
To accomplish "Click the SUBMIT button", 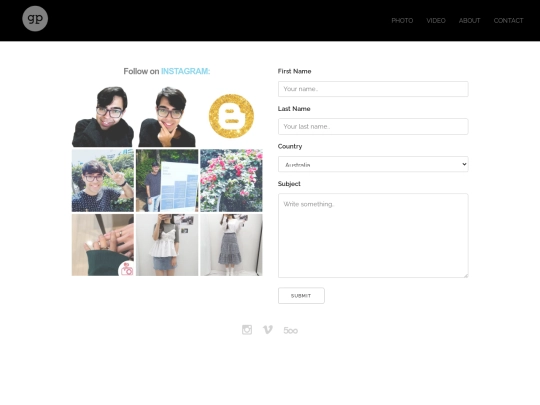I will [301, 295].
